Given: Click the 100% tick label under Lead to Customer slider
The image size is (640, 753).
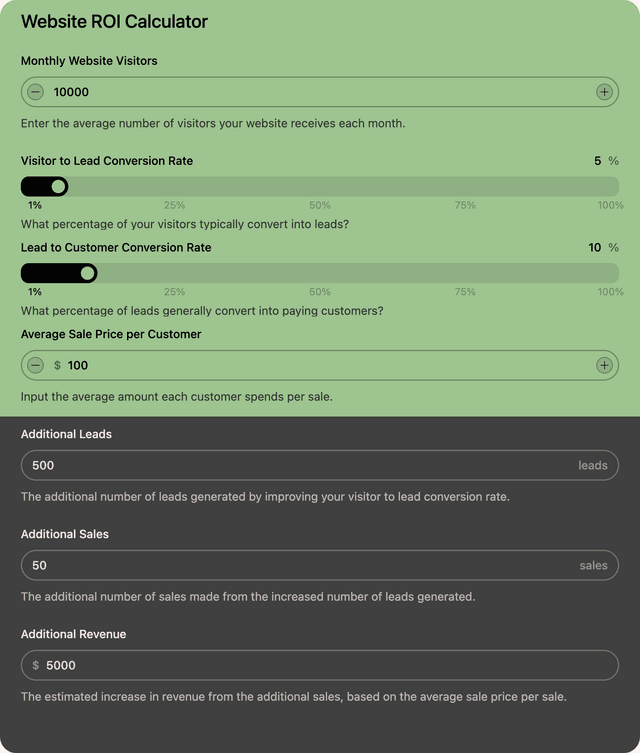Looking at the screenshot, I should pyautogui.click(x=610, y=292).
